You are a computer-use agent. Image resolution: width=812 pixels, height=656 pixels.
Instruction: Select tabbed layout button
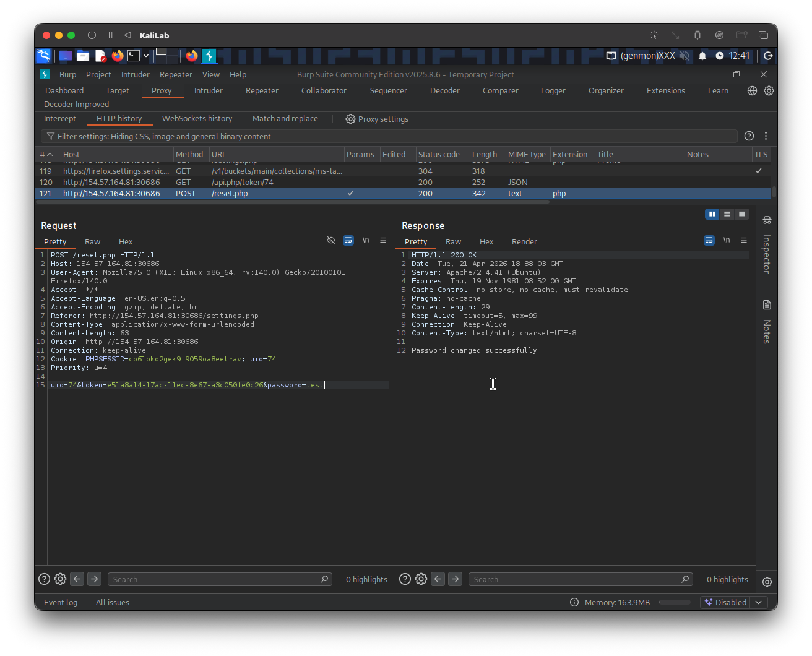[742, 214]
